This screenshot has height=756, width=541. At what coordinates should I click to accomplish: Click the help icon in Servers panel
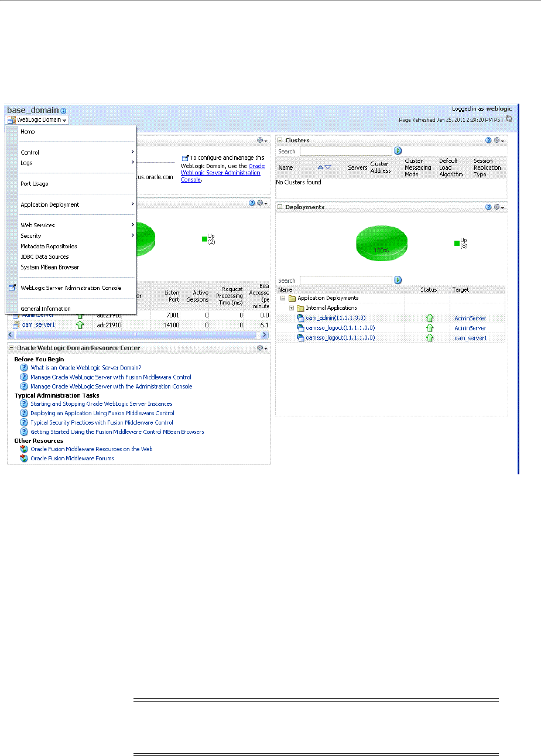click(x=252, y=203)
